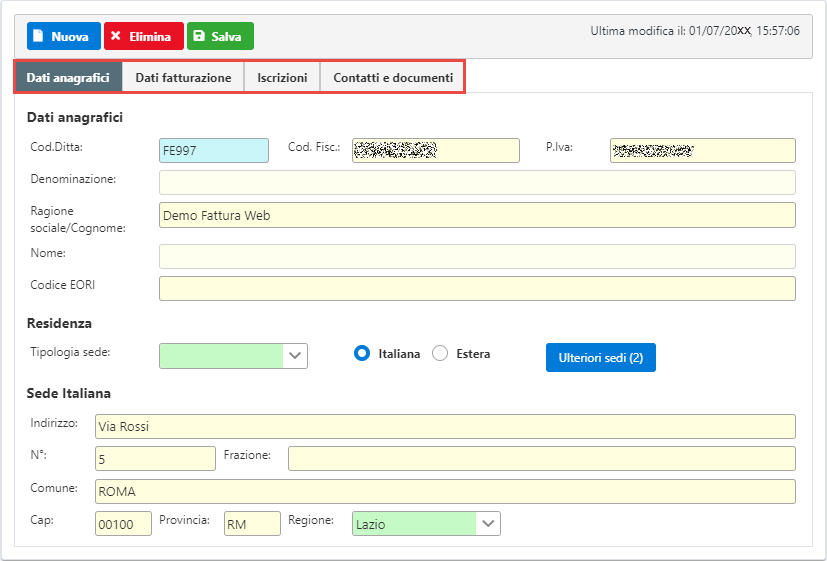Expand the Tipologia sede dropdown

233,356
